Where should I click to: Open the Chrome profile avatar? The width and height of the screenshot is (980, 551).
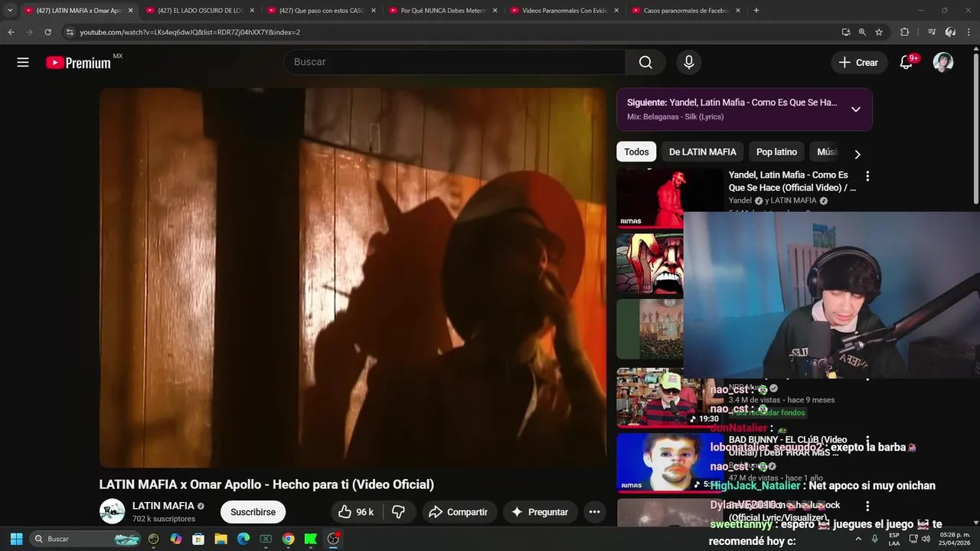pyautogui.click(x=950, y=32)
